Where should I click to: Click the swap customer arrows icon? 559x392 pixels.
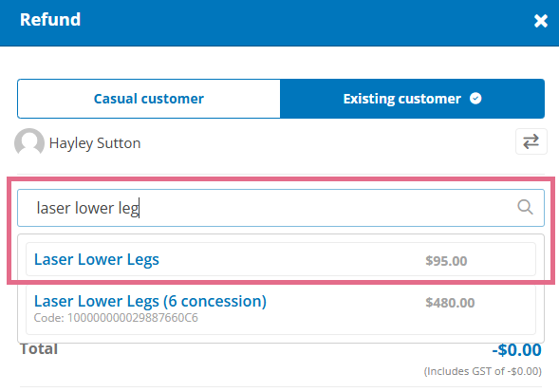coord(531,141)
